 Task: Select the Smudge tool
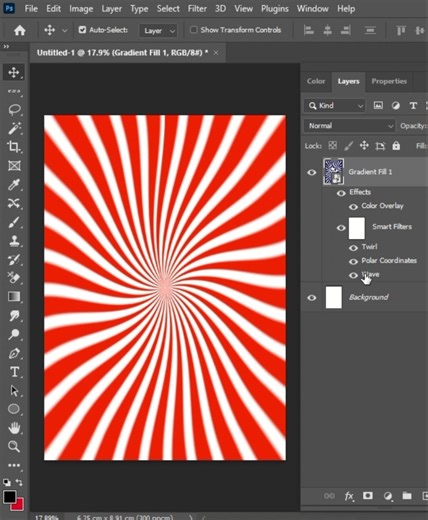pyautogui.click(x=14, y=315)
